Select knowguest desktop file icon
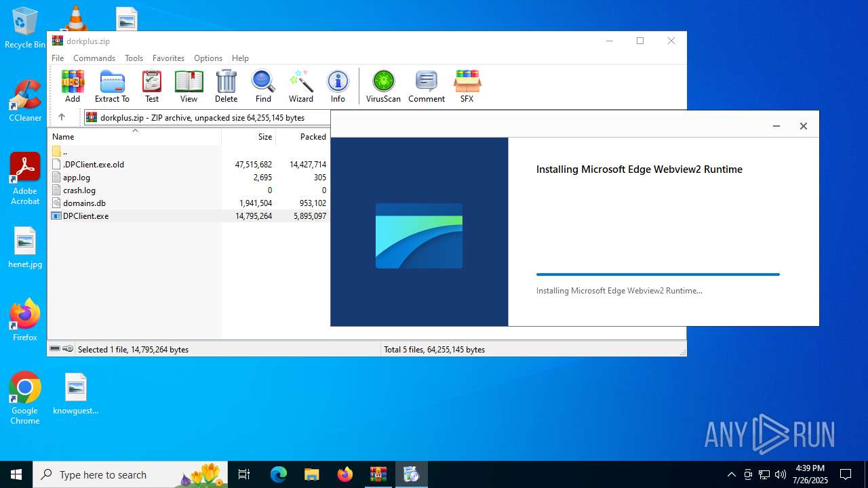 point(76,394)
